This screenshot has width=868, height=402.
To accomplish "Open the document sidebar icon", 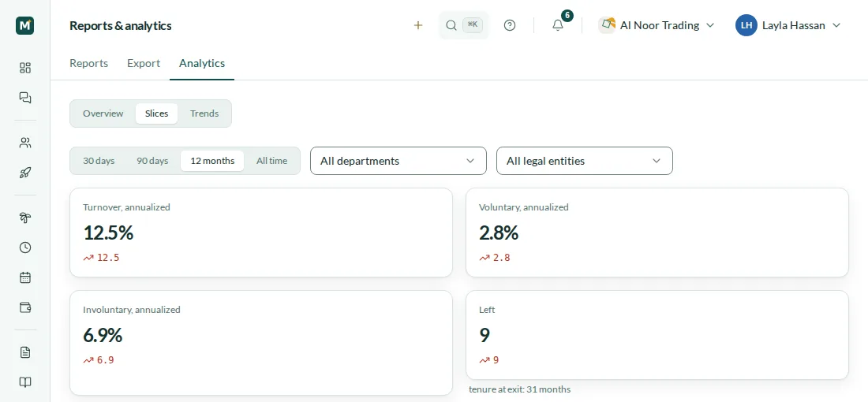I will pyautogui.click(x=25, y=352).
